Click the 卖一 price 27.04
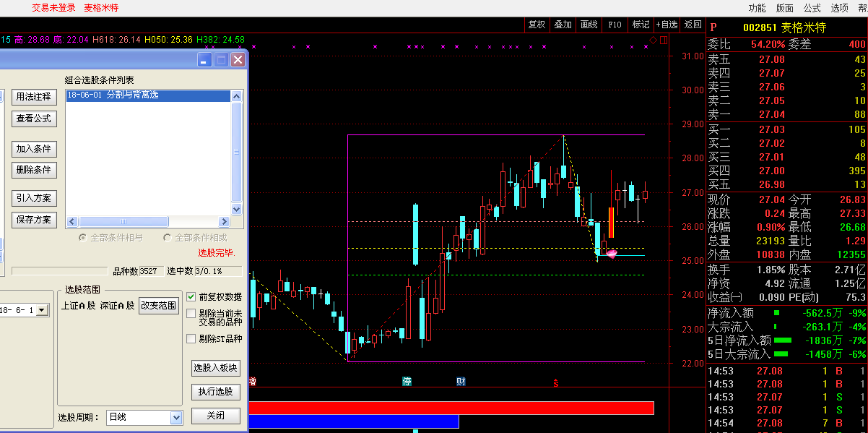This screenshot has height=433, width=868. (771, 114)
